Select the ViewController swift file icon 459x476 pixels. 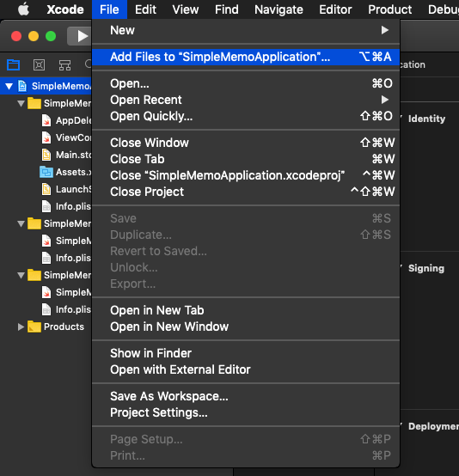(46, 137)
